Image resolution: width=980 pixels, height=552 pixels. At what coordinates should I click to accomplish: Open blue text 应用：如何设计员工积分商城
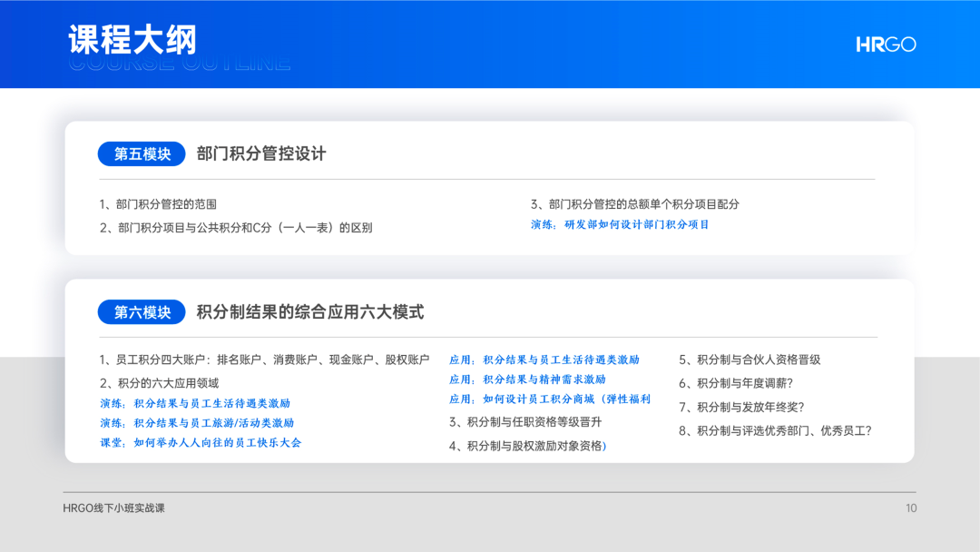click(550, 399)
